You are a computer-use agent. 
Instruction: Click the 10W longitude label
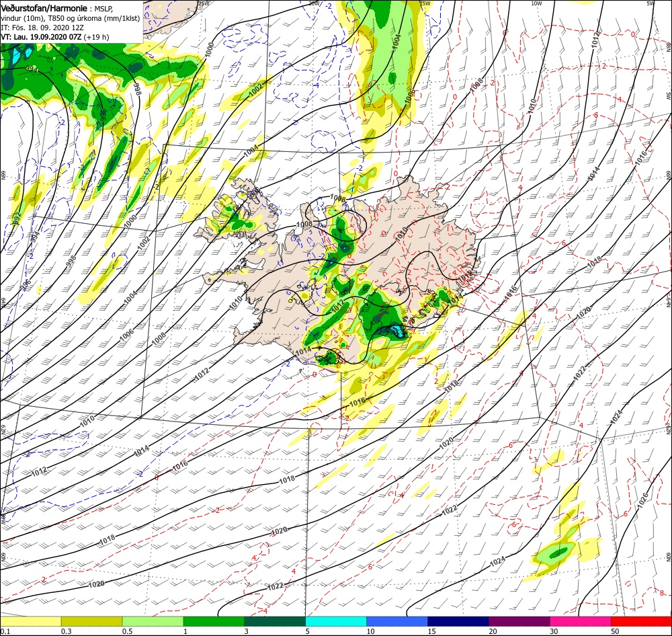pyautogui.click(x=536, y=3)
